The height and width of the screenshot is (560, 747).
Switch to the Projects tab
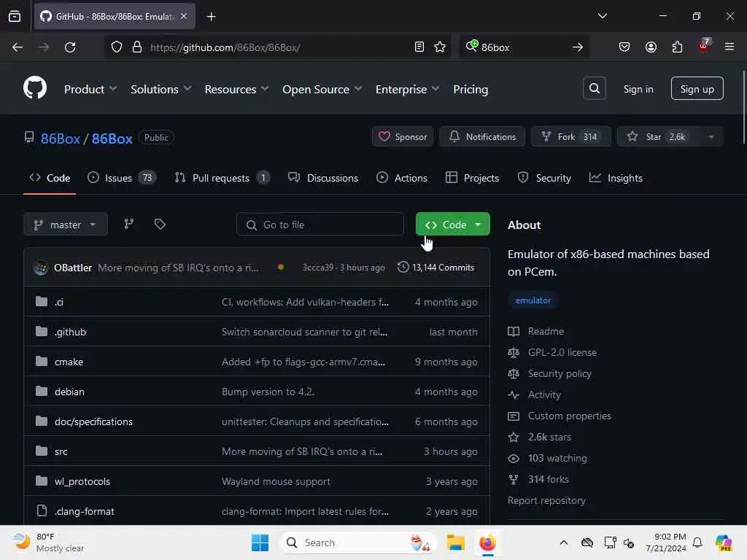click(x=472, y=178)
